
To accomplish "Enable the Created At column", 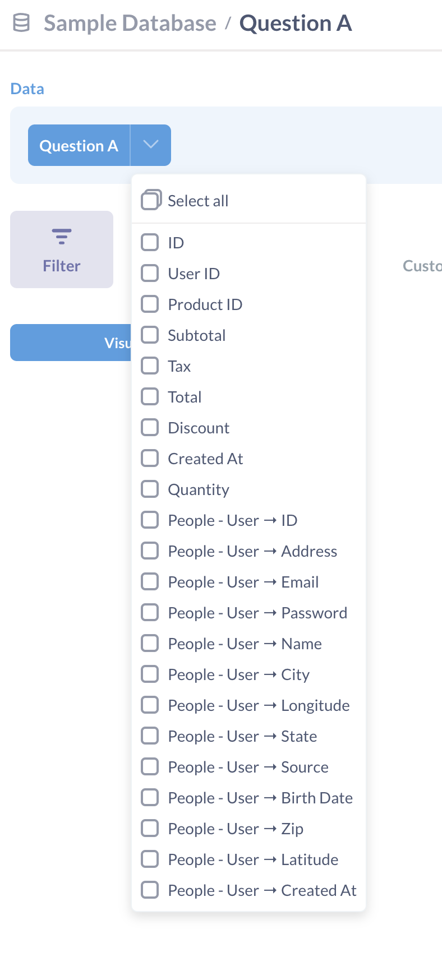I will coord(150,458).
